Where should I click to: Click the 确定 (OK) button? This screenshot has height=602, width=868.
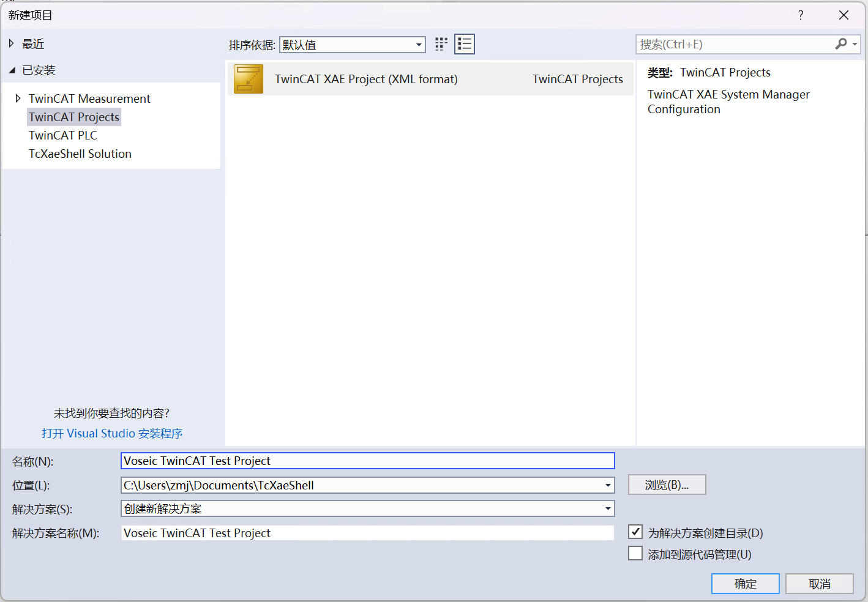[x=746, y=584]
